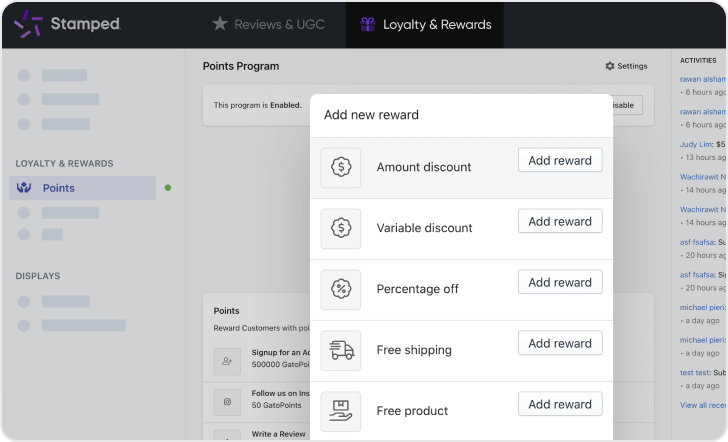Image resolution: width=728 pixels, height=442 pixels.
Task: Click the Stamped logo icon
Action: pyautogui.click(x=28, y=24)
